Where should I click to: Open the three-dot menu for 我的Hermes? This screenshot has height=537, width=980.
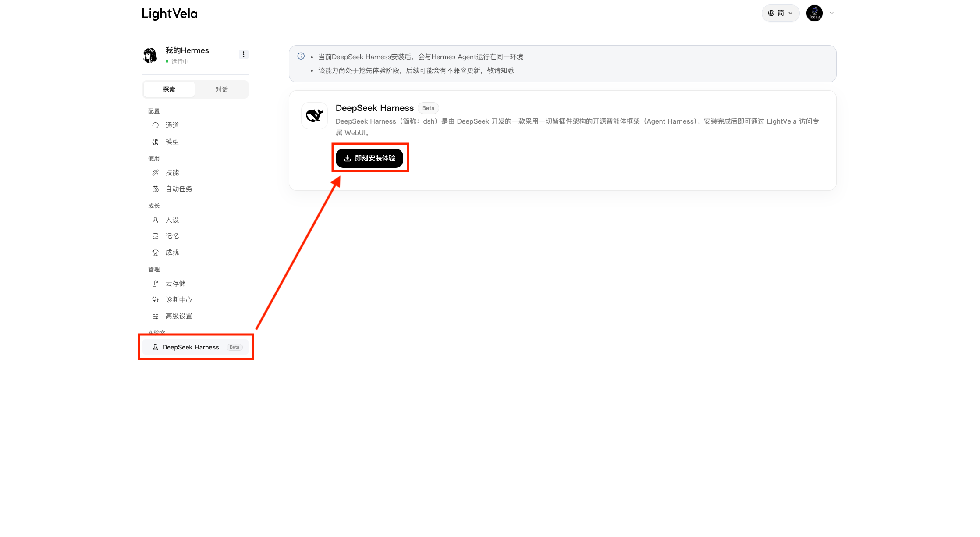tap(244, 54)
